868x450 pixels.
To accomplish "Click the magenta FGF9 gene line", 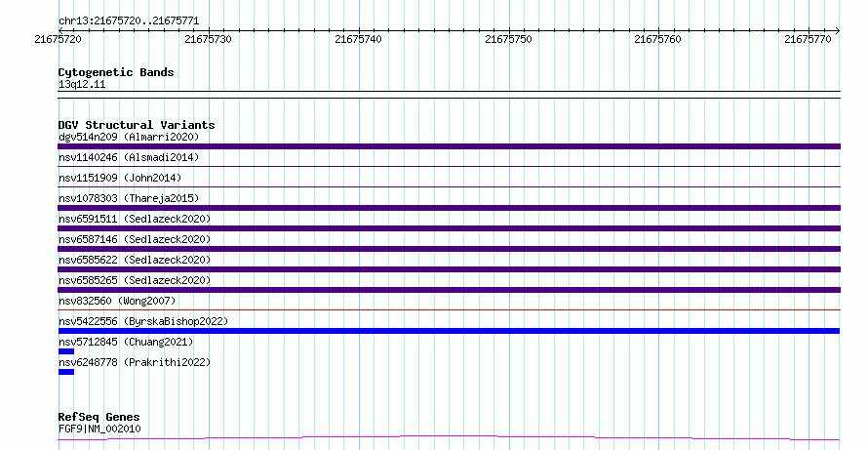I will pyautogui.click(x=449, y=438).
